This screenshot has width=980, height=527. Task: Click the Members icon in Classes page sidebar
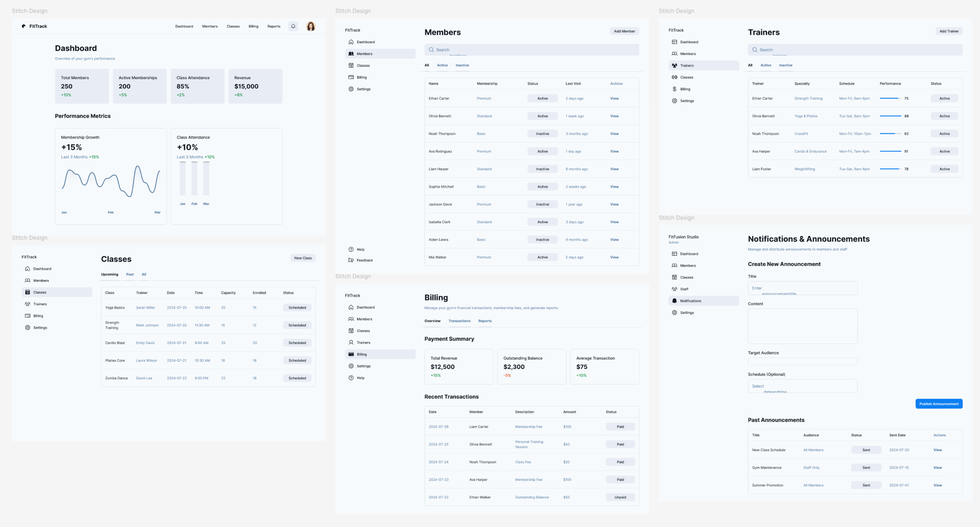[27, 281]
